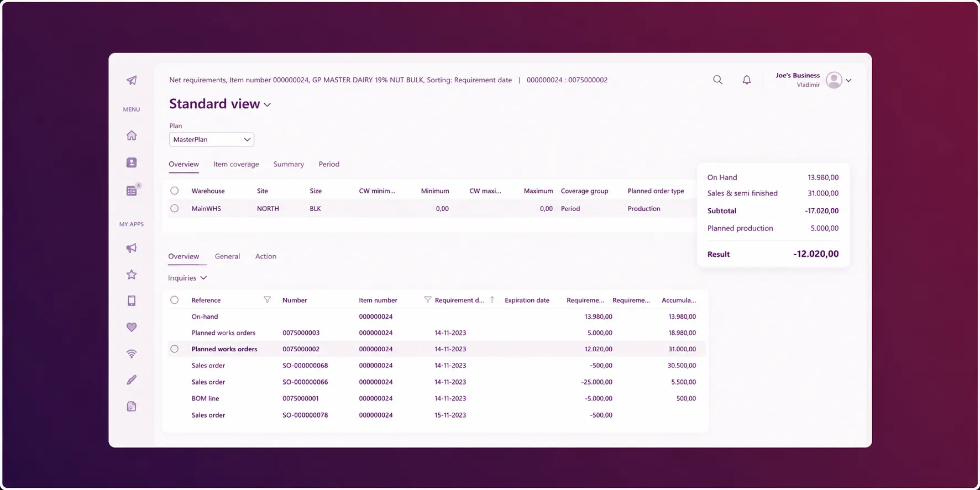Image resolution: width=980 pixels, height=490 pixels.
Task: Open the contacts icon in sidebar
Action: click(x=132, y=162)
